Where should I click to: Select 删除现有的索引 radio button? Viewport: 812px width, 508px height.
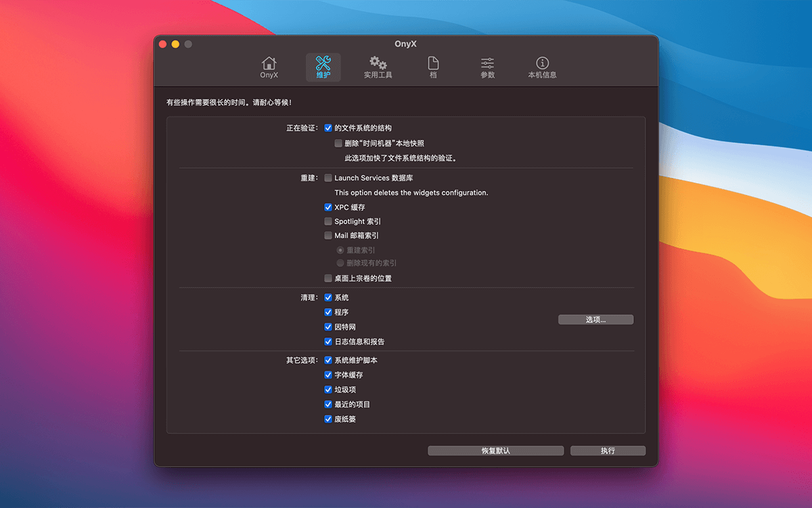coord(340,263)
